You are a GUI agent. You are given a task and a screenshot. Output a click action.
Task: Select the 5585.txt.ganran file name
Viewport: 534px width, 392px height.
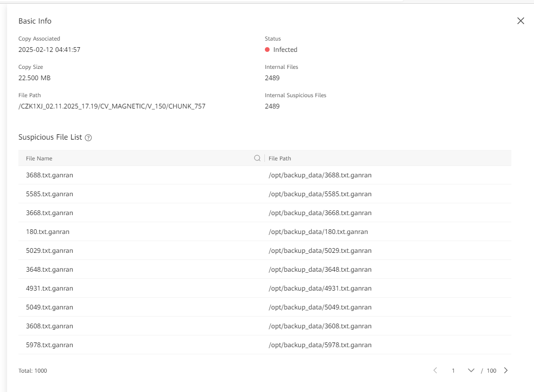[x=50, y=194]
